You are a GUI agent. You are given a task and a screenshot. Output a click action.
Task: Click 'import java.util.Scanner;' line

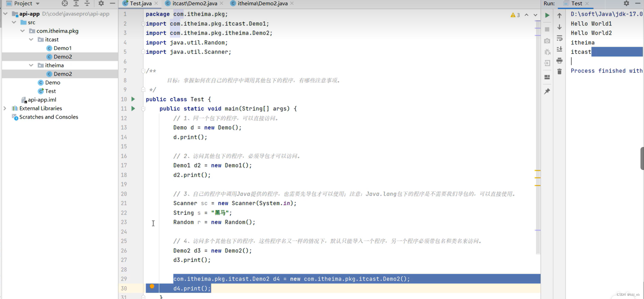188,52
